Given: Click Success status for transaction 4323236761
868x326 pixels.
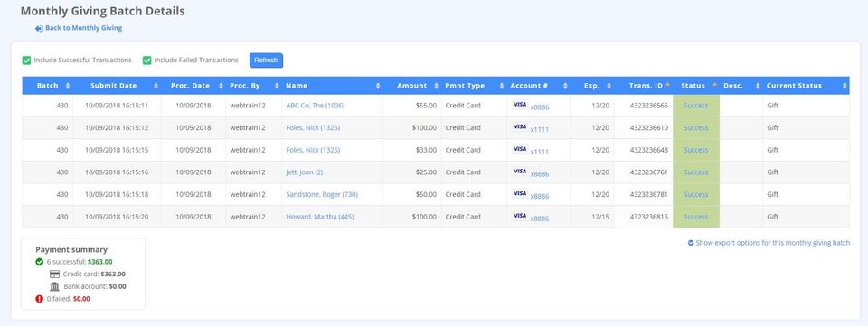Looking at the screenshot, I should [696, 172].
